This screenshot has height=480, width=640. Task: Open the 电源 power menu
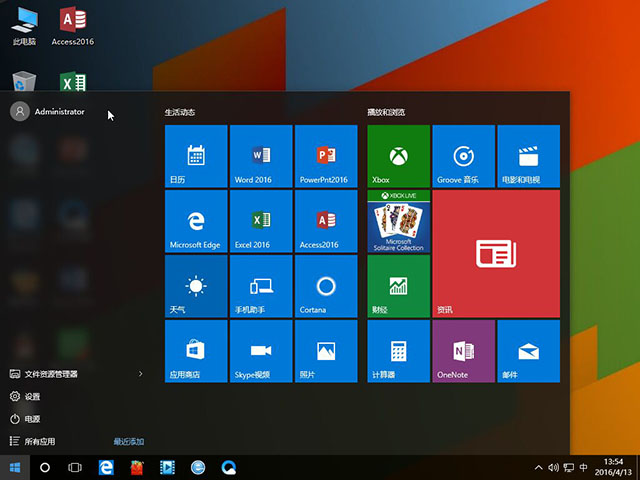point(32,419)
